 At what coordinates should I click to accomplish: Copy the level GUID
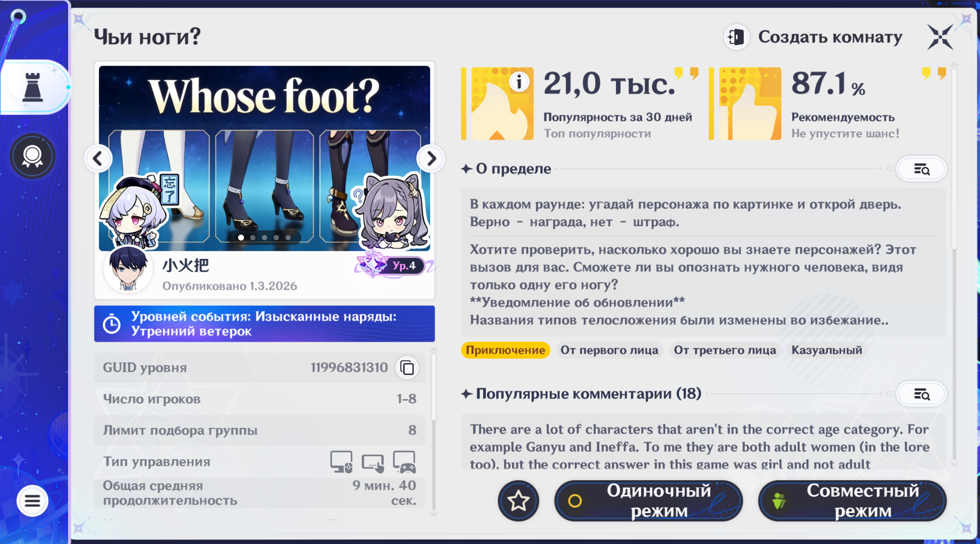pos(407,368)
